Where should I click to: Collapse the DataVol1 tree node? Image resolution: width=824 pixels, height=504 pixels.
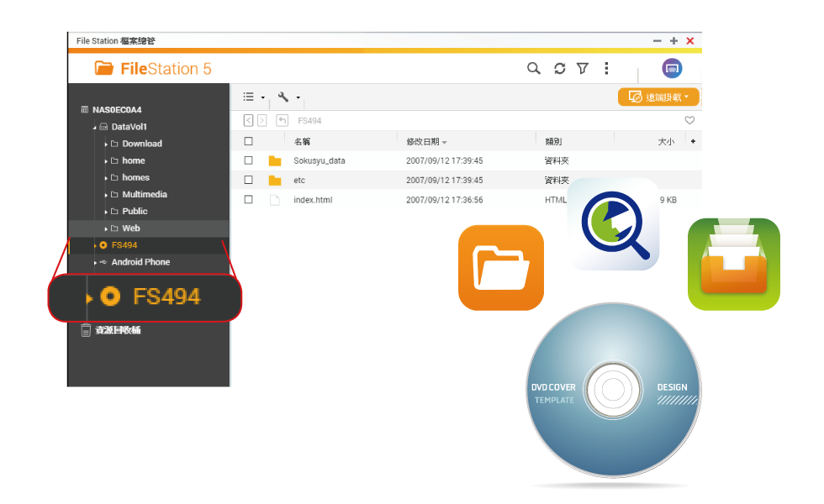94,127
